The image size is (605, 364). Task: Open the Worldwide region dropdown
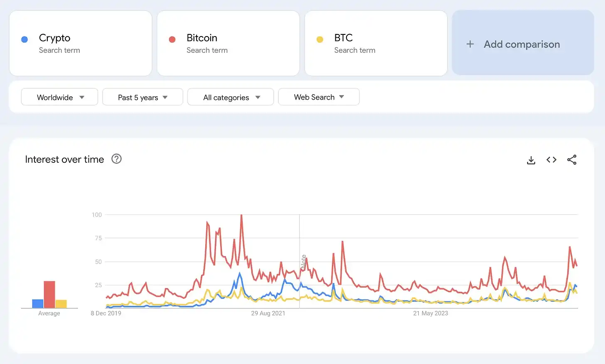[59, 97]
